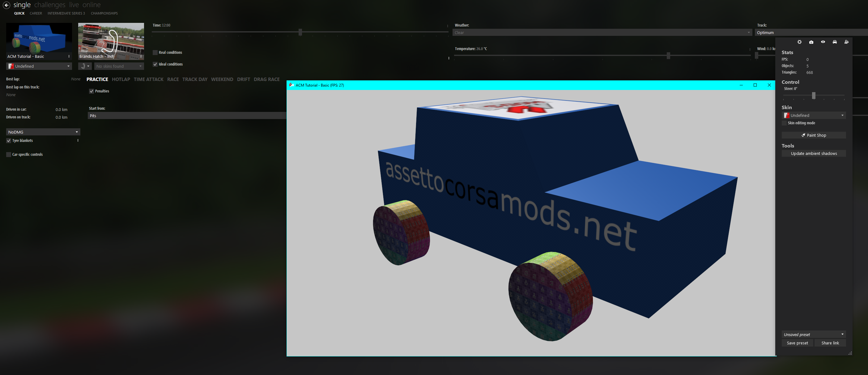Close the ACM Tutorial showroom window

[769, 85]
